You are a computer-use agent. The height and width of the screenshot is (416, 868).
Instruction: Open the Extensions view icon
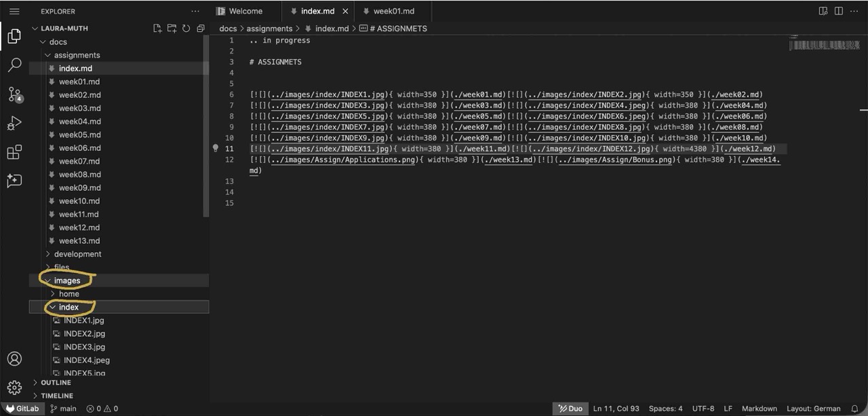[14, 152]
